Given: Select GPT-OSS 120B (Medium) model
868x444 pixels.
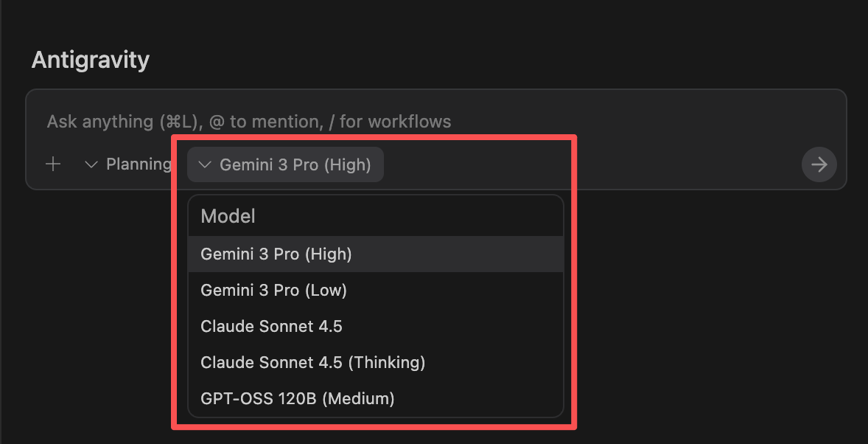Looking at the screenshot, I should click(x=298, y=399).
